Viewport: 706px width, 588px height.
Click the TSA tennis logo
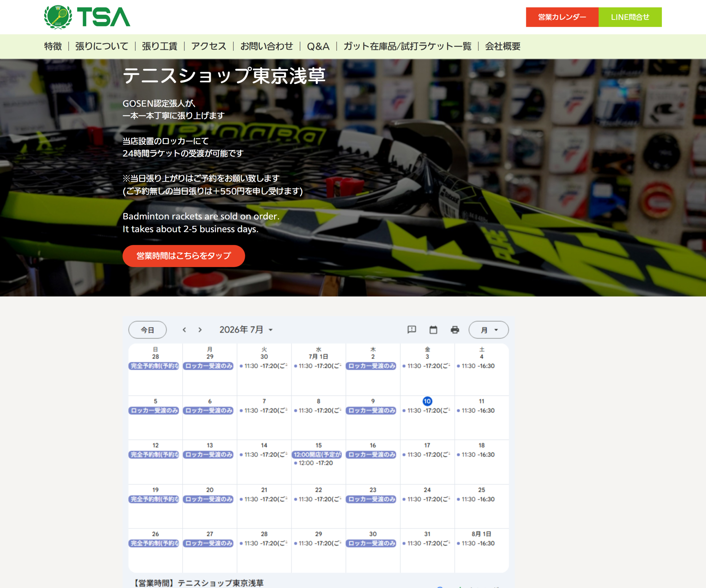pyautogui.click(x=87, y=17)
